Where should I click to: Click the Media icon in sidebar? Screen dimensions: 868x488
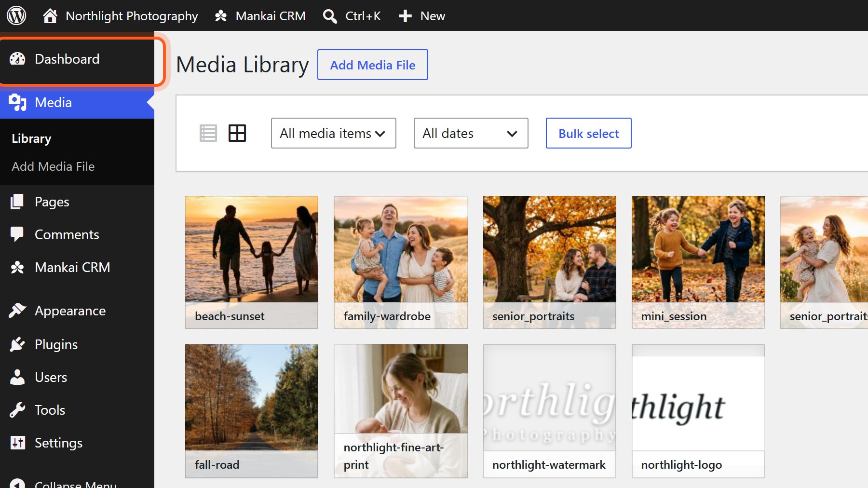click(17, 102)
